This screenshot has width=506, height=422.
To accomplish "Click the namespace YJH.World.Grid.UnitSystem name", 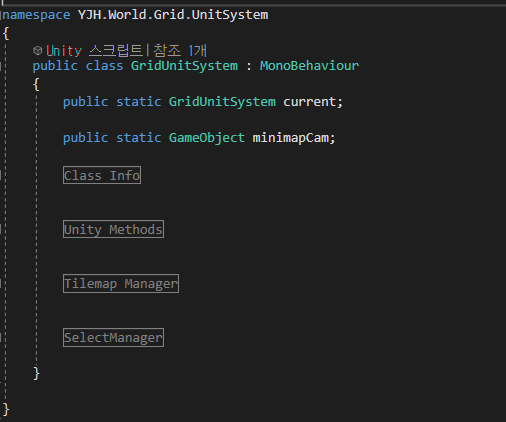I will point(173,15).
